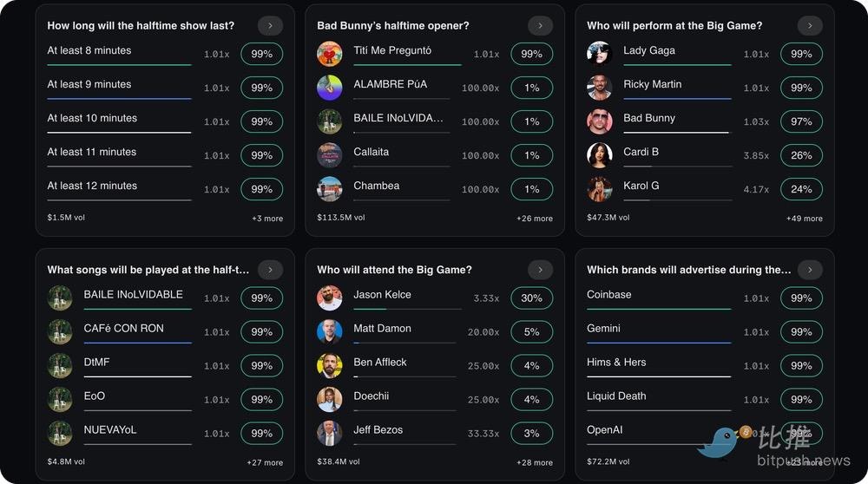Show +49 more performer options
Image resolution: width=868 pixels, height=484 pixels.
804,219
